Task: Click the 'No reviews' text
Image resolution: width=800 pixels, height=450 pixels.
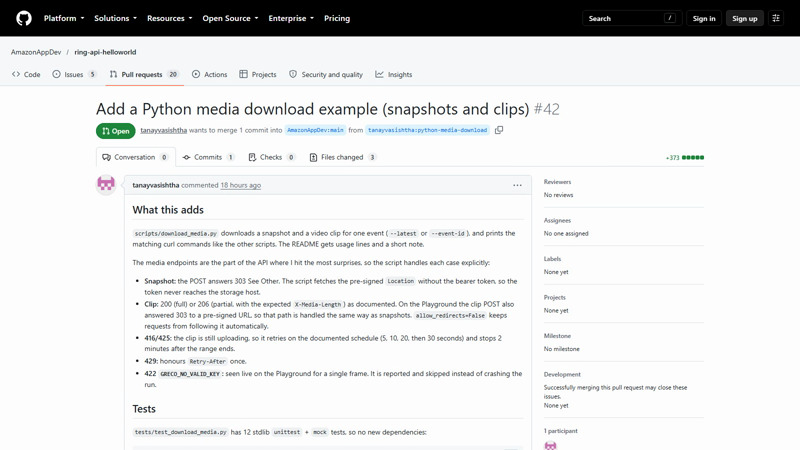Action: pos(558,195)
